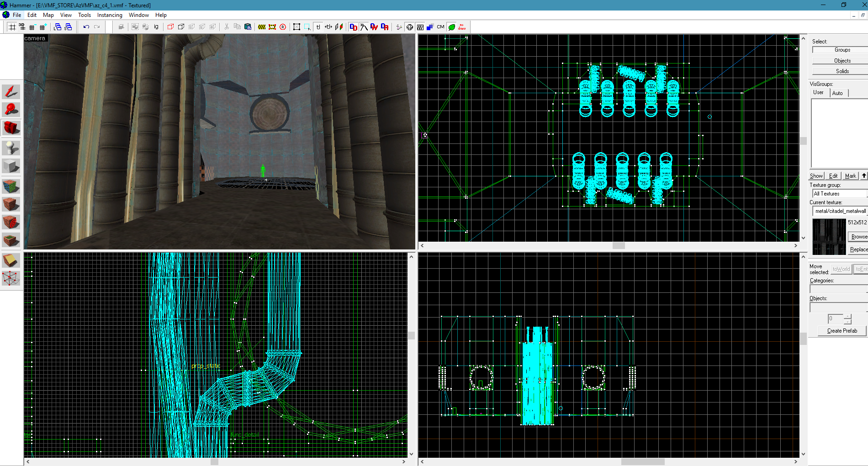Open the Tools menu

pos(85,15)
